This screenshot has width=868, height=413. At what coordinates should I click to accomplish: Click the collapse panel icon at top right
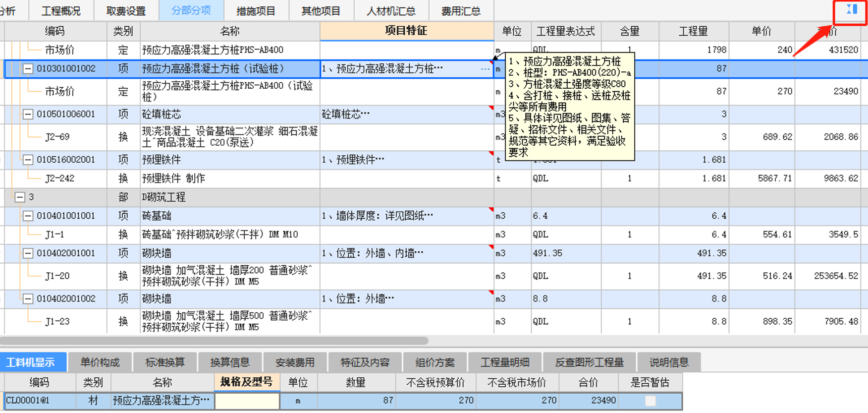(852, 10)
